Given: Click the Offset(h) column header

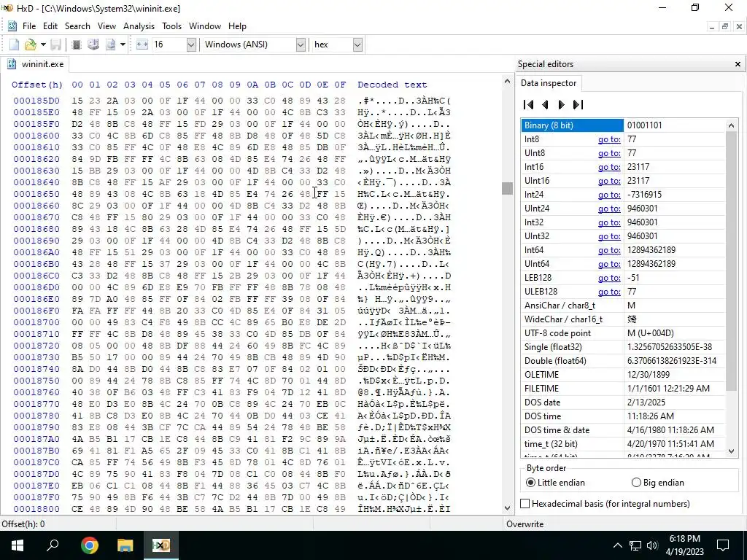Looking at the screenshot, I should coord(37,85).
